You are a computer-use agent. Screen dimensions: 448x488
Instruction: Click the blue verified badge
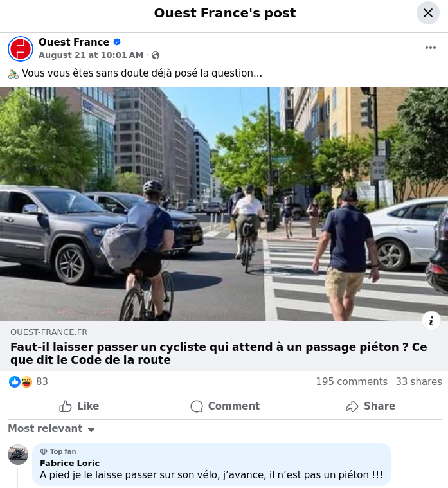(117, 42)
